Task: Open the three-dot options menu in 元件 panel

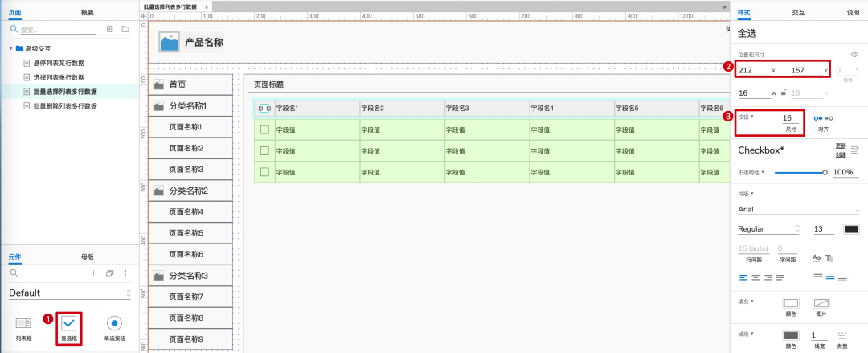Action: coord(125,273)
